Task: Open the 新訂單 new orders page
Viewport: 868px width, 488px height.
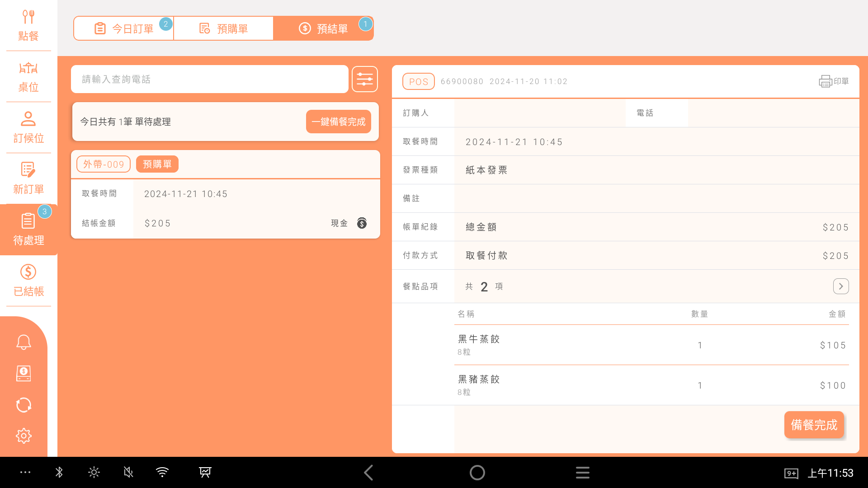Action: [28, 179]
